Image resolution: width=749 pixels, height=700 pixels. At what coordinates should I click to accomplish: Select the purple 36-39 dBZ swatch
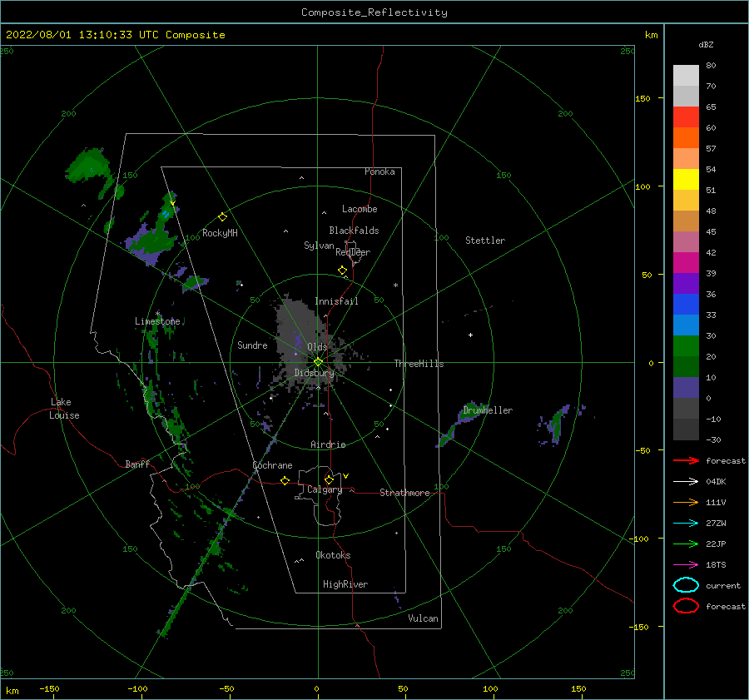[x=686, y=284]
